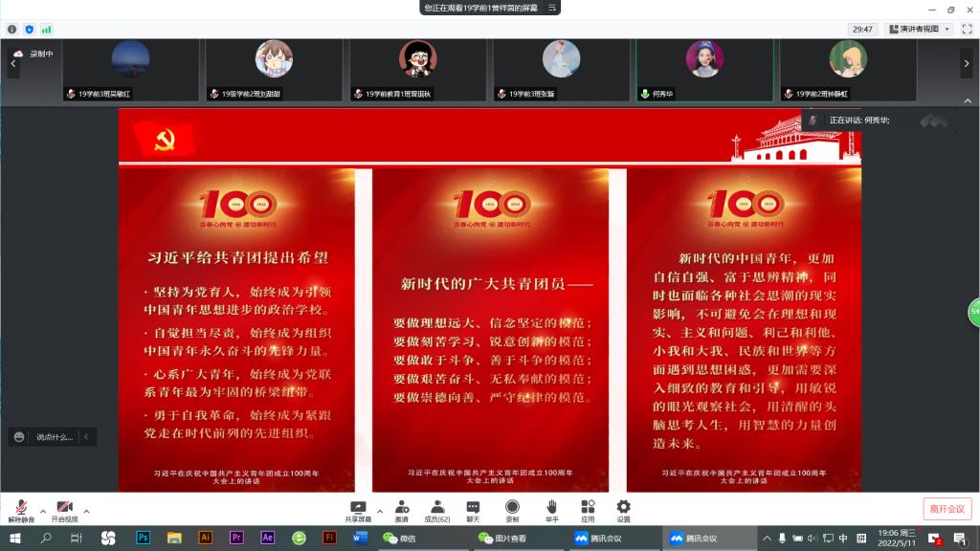980x551 pixels.
Task: Turn on camera with 开启视频
Action: (65, 508)
